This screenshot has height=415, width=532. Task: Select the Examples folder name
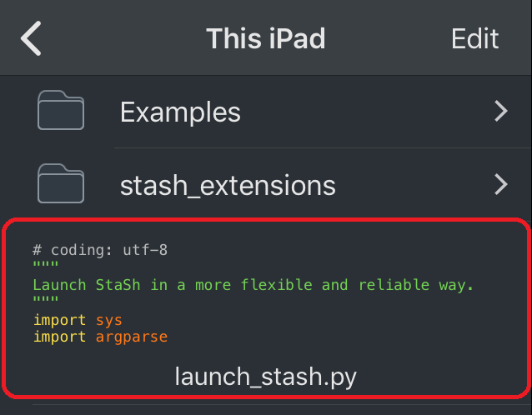(180, 112)
